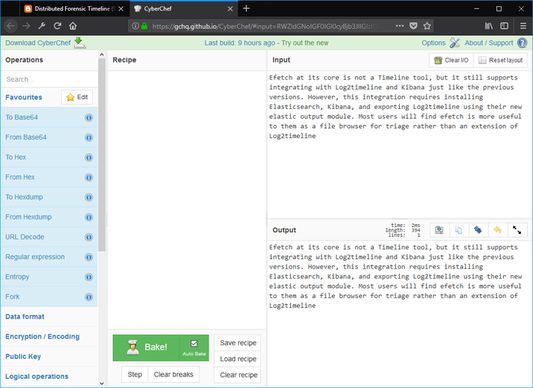Click the info icon beside From Base64
The width and height of the screenshot is (533, 388).
coord(89,138)
